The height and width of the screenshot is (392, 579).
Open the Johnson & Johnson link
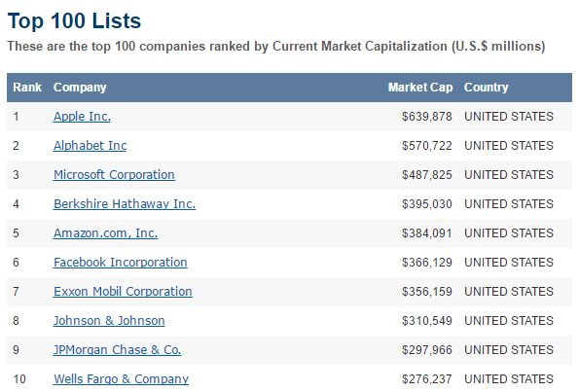[109, 321]
